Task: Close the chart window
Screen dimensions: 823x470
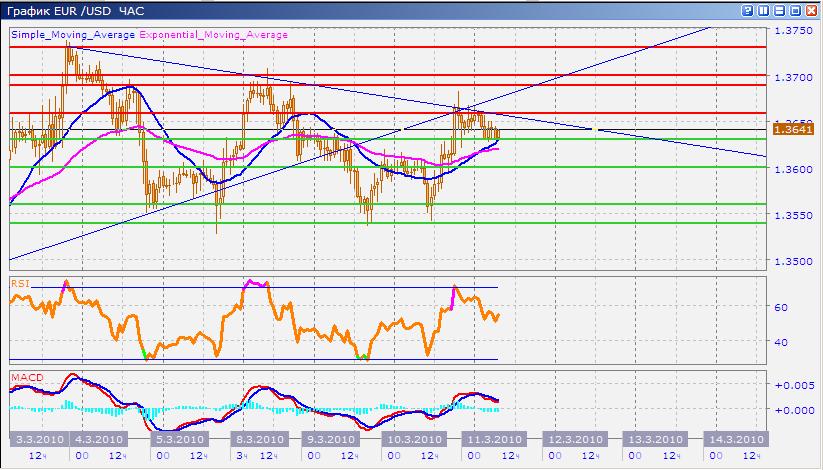Action: (x=811, y=10)
